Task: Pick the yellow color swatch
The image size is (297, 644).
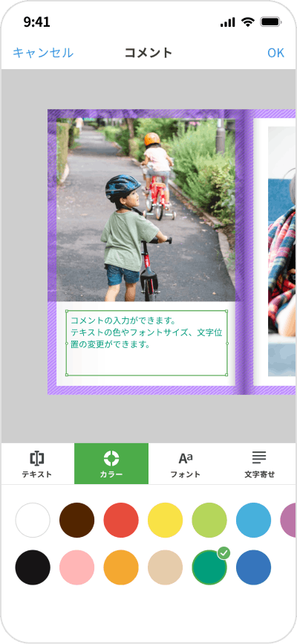Action: click(x=165, y=520)
